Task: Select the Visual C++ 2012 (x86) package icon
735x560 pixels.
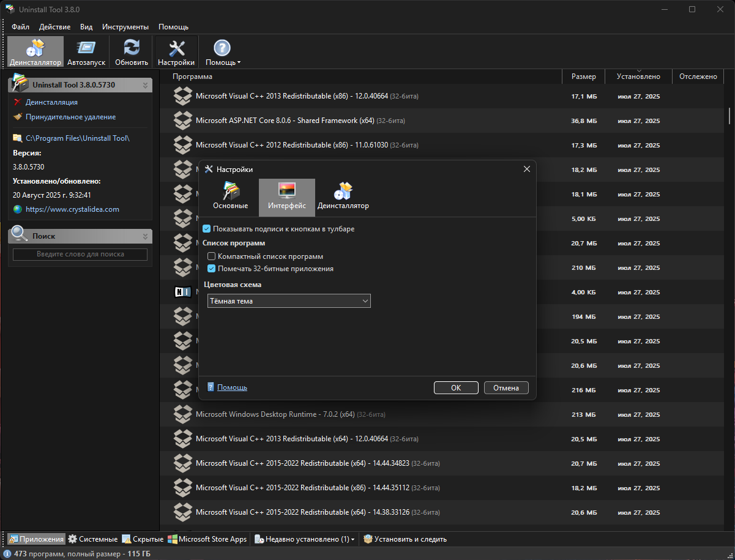Action: coord(183,145)
